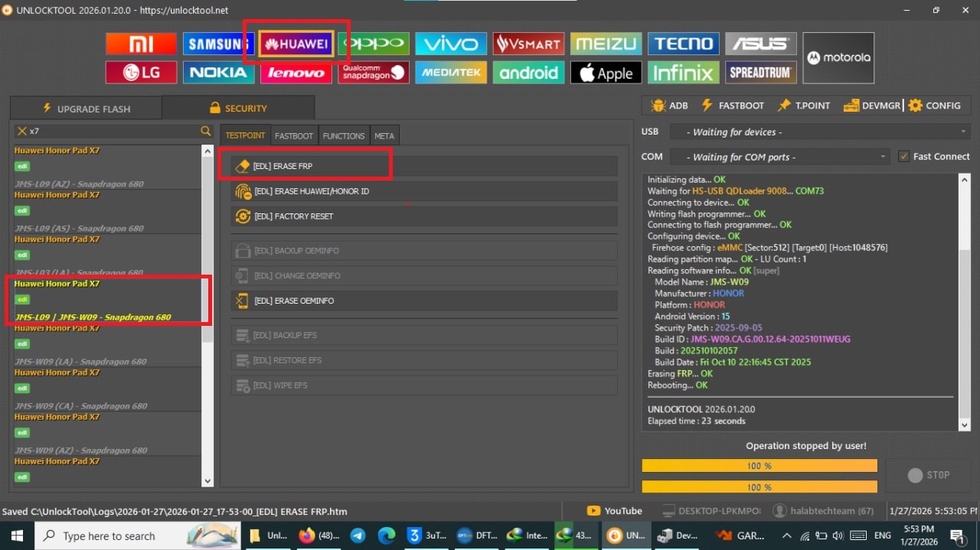980x550 pixels.
Task: Open the META sub-tab
Action: [384, 135]
